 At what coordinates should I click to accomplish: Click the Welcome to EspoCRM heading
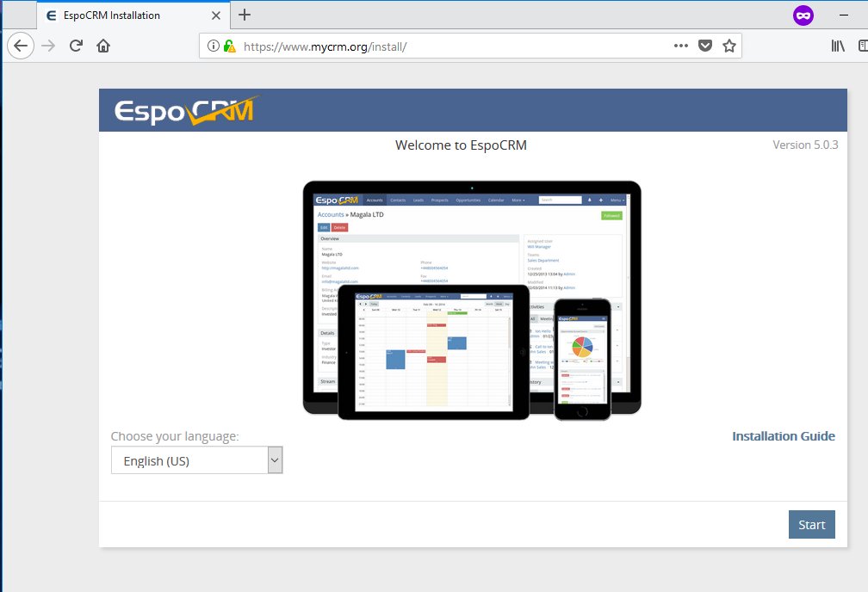coord(461,145)
